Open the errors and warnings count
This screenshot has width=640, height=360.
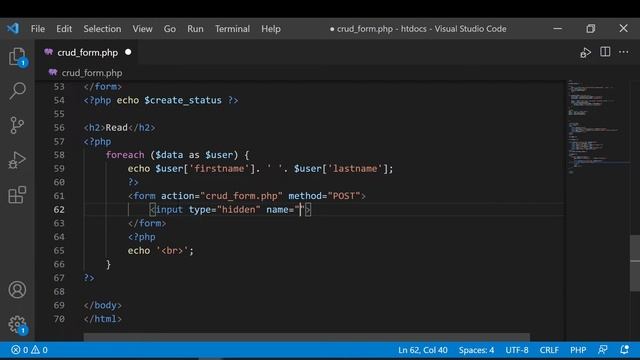coord(29,350)
